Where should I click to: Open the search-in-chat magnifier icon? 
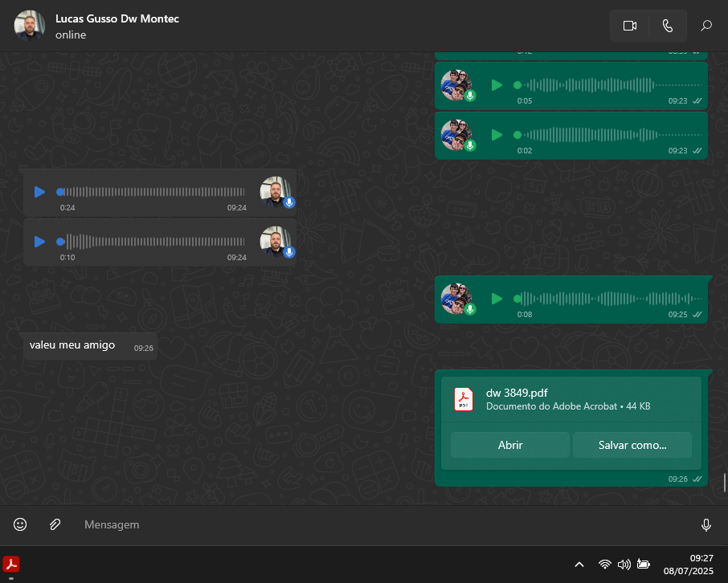tap(706, 26)
